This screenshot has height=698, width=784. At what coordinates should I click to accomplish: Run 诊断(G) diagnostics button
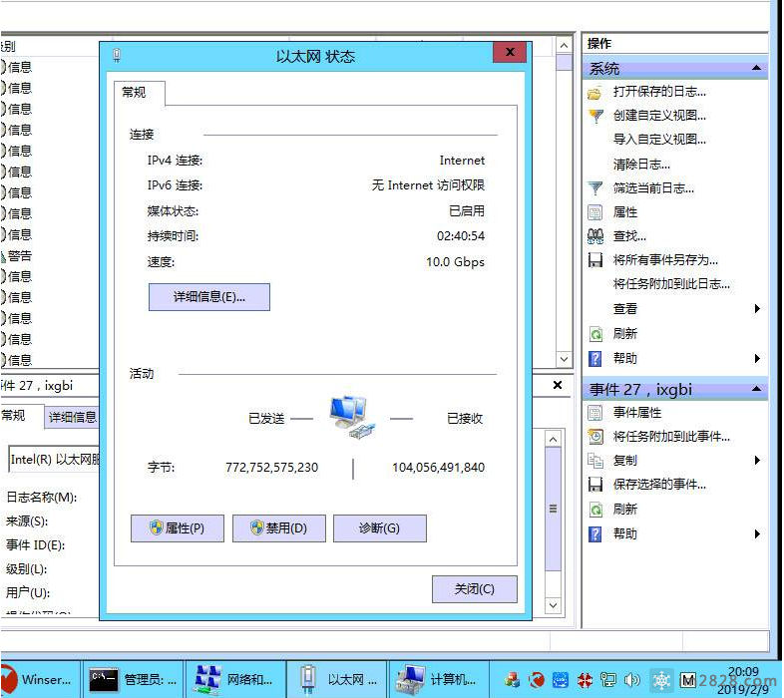coord(379,528)
